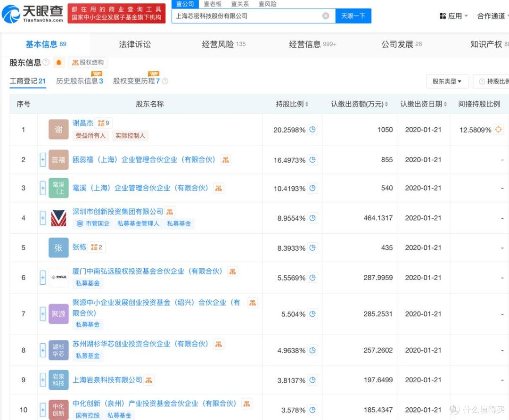Open the 历史股东信息 sub-tab
The width and height of the screenshot is (509, 420).
80,81
